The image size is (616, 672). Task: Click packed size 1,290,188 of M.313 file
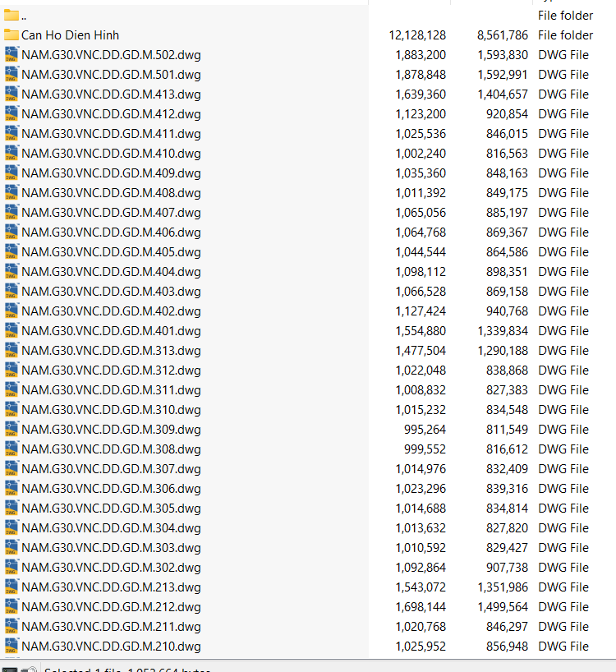click(503, 351)
